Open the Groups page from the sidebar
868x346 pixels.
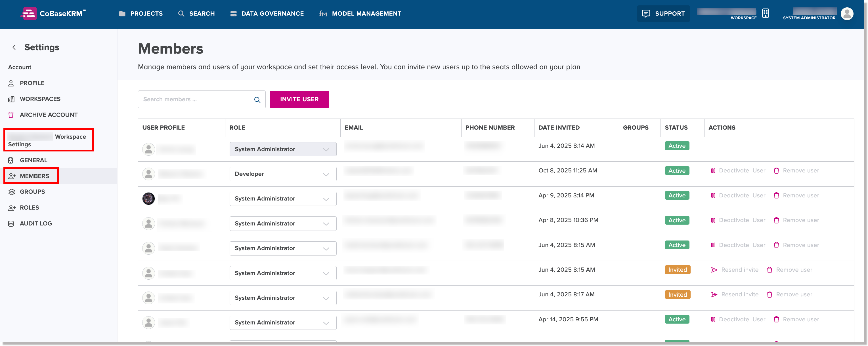pyautogui.click(x=32, y=191)
